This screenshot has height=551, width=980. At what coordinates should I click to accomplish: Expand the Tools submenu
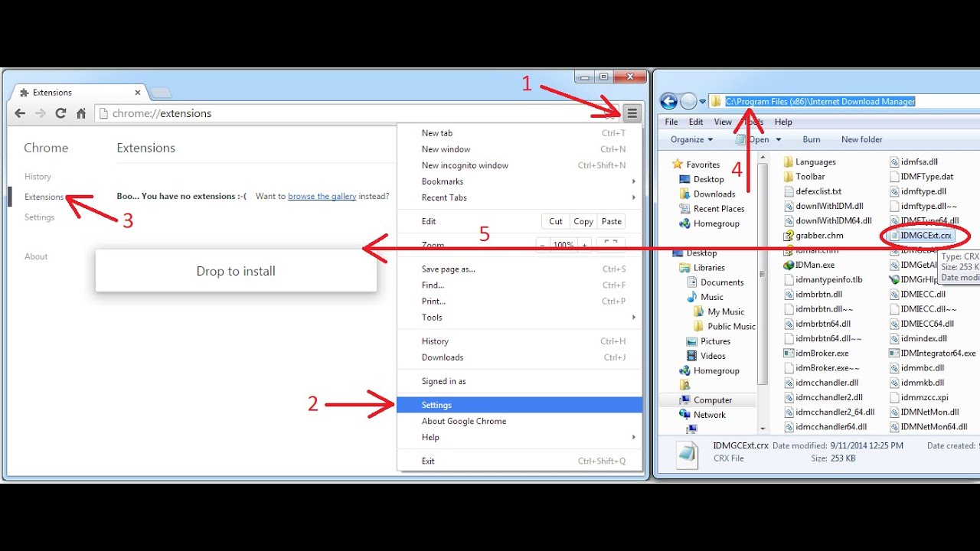coord(519,318)
